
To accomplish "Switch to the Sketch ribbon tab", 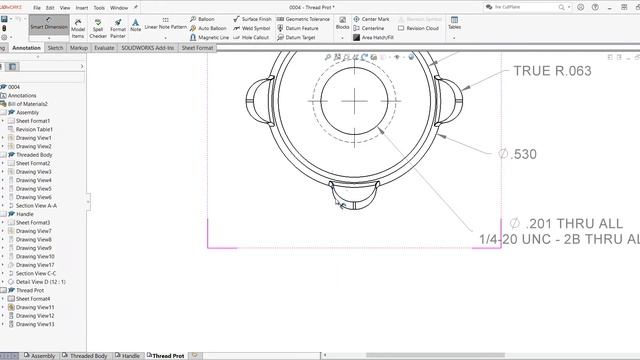I will point(55,48).
